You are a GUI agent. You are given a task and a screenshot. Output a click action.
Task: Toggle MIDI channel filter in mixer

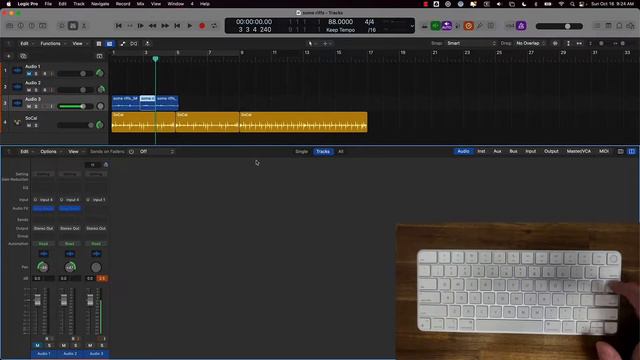[x=604, y=151]
